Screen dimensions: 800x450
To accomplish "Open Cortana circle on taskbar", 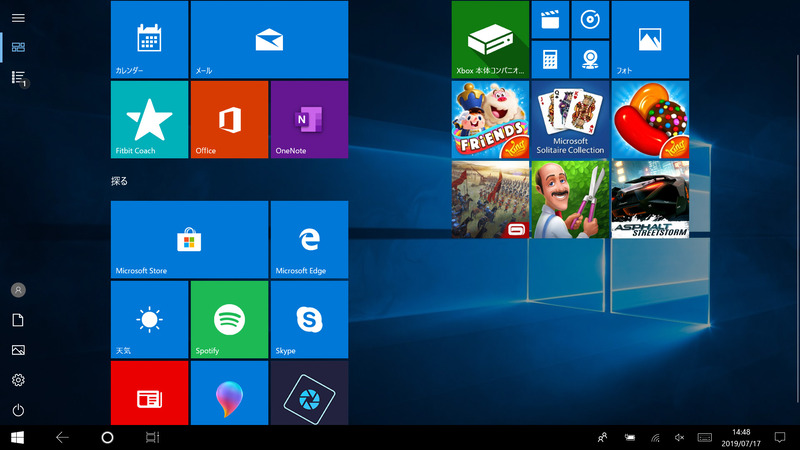I will point(107,437).
